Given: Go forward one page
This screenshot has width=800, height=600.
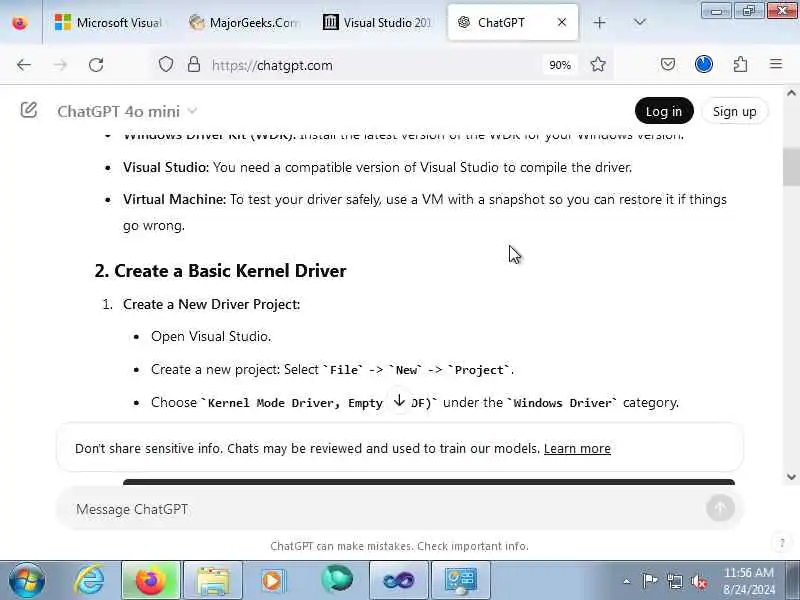Looking at the screenshot, I should [60, 65].
